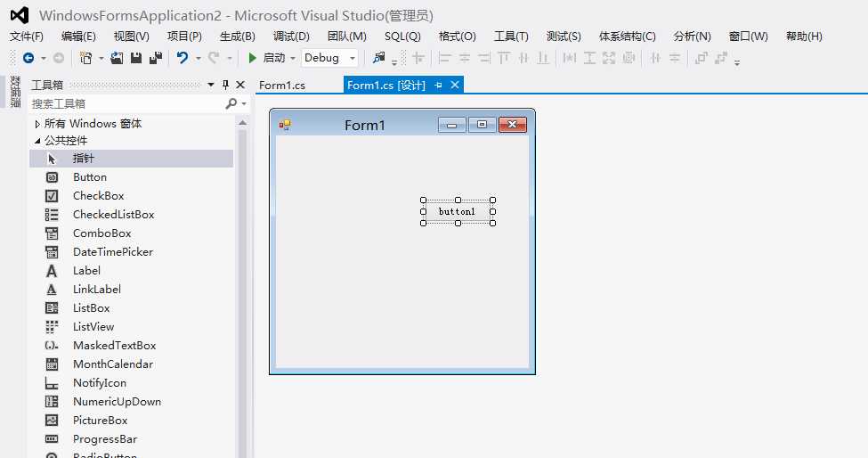This screenshot has width=868, height=458.
Task: Click the Align Middles layout icon
Action: click(x=523, y=58)
